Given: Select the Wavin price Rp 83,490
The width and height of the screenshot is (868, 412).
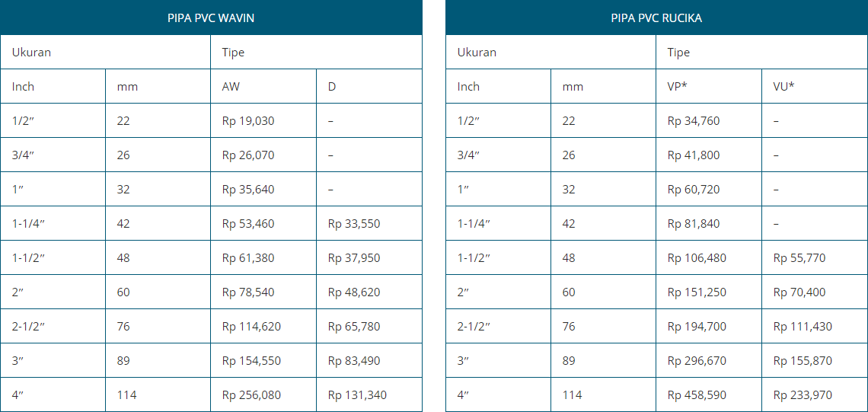Looking at the screenshot, I should [x=354, y=361].
